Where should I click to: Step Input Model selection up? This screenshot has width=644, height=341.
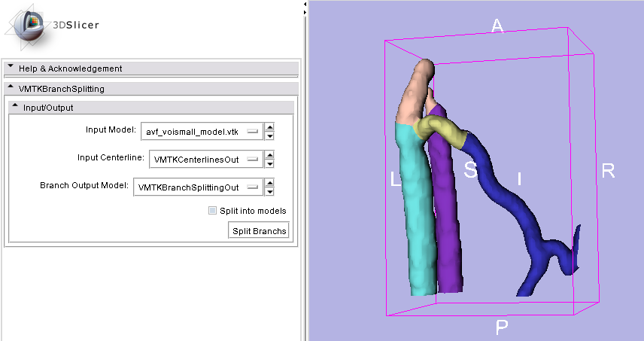[x=269, y=127]
